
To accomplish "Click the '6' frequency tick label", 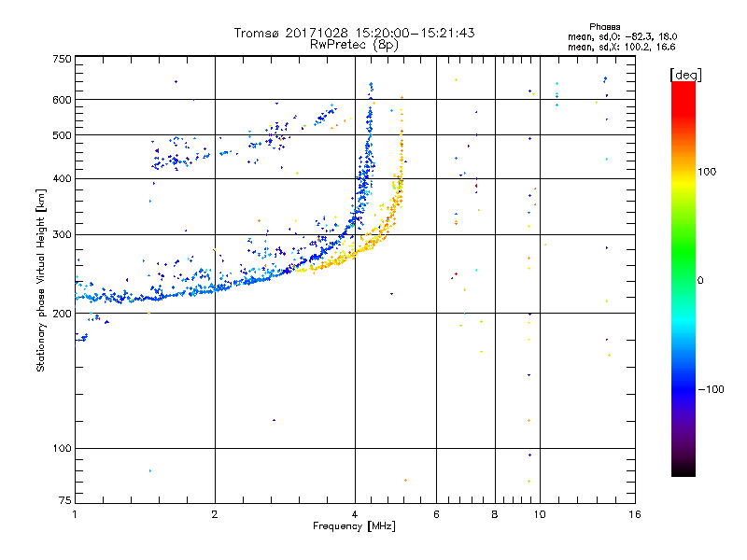I will click(436, 514).
